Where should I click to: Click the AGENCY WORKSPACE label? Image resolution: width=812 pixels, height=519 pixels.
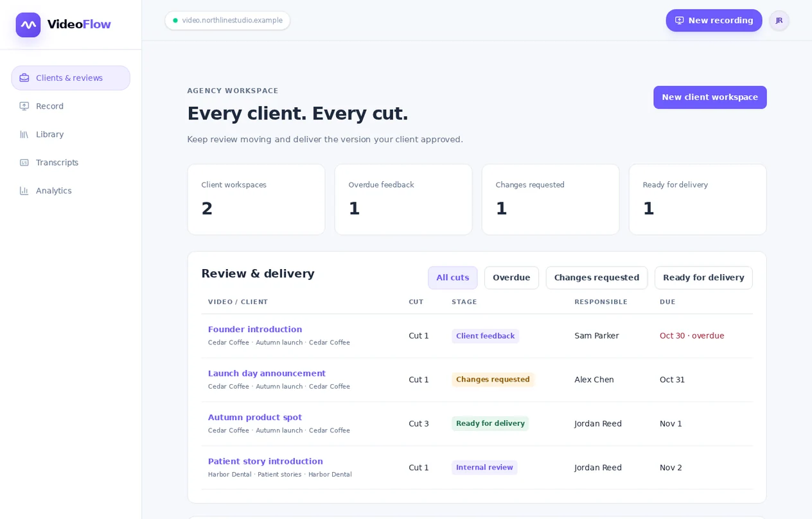click(x=233, y=91)
